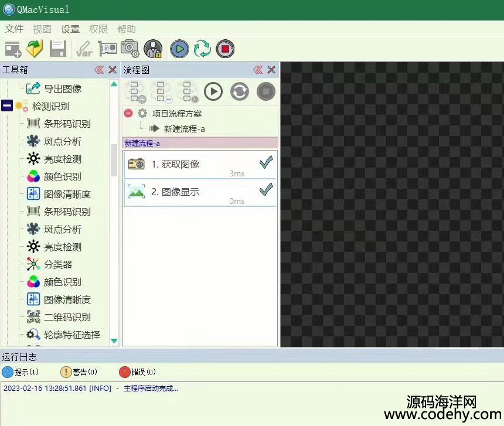Click flowchart panel grey stop button
This screenshot has width=504, height=426.
pos(266,91)
